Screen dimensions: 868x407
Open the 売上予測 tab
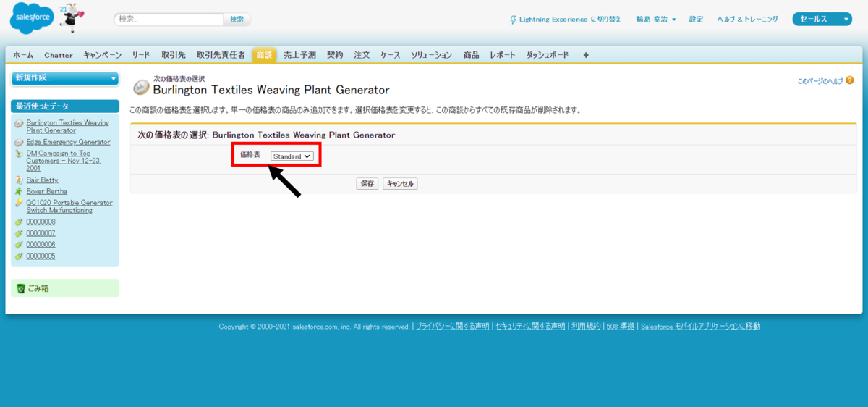(299, 55)
